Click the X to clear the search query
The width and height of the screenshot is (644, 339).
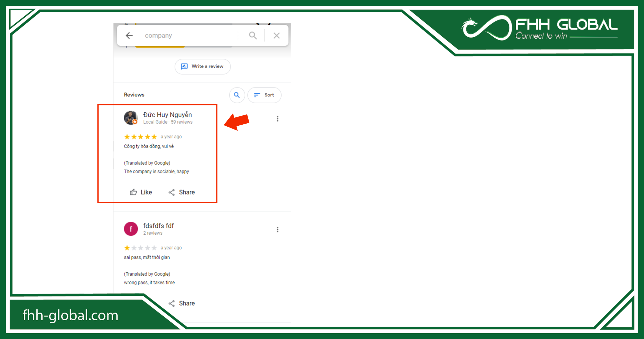276,35
